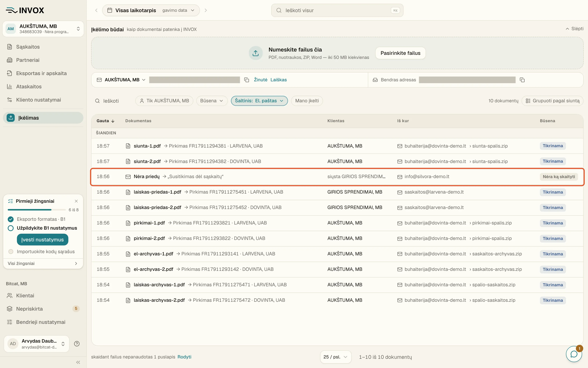Open Nepriskirta section

43,309
